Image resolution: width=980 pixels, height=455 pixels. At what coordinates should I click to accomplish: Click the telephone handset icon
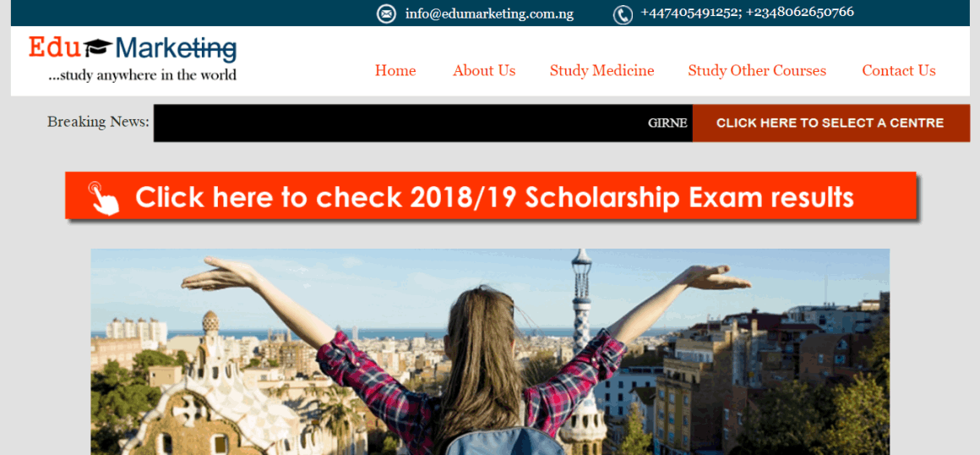[x=623, y=14]
